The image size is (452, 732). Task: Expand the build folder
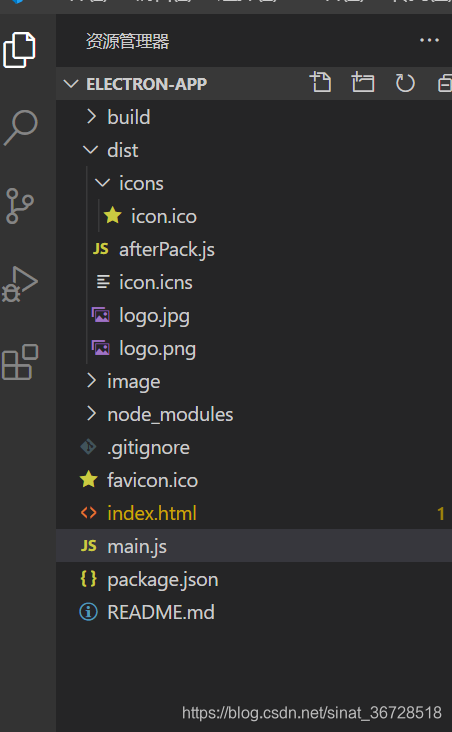click(x=254, y=117)
